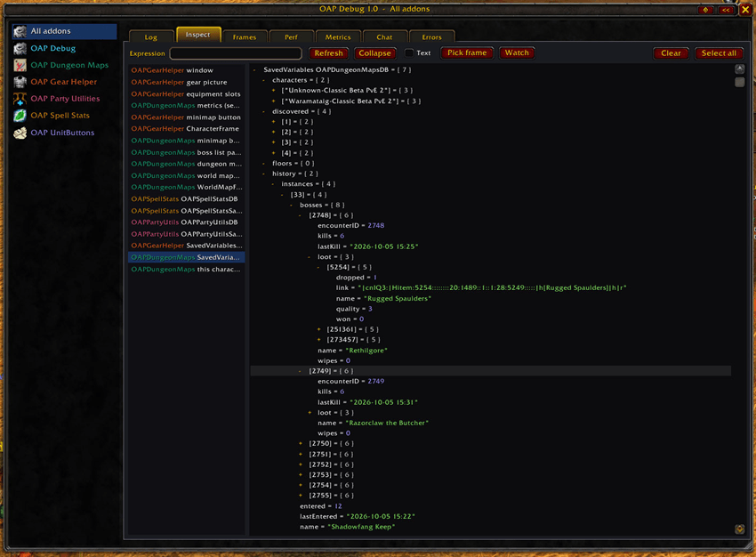This screenshot has width=756, height=557.
Task: Switch to the Log tab
Action: point(151,36)
